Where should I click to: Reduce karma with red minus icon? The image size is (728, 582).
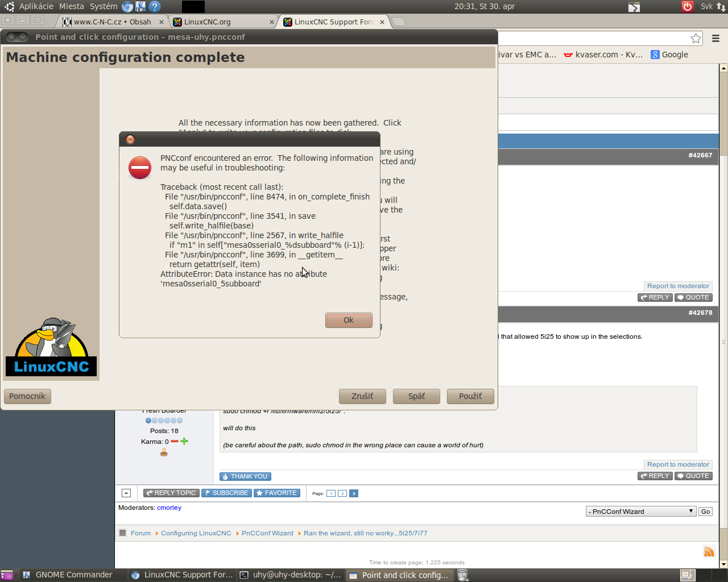[175, 441]
